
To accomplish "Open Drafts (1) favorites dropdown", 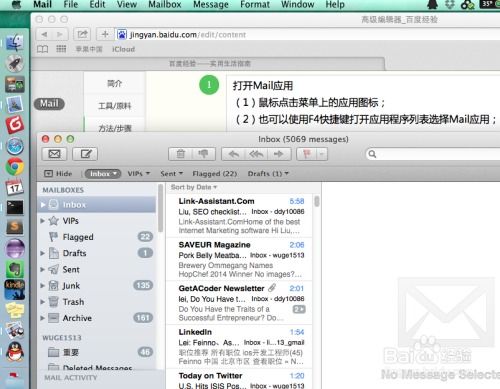I will [268, 174].
